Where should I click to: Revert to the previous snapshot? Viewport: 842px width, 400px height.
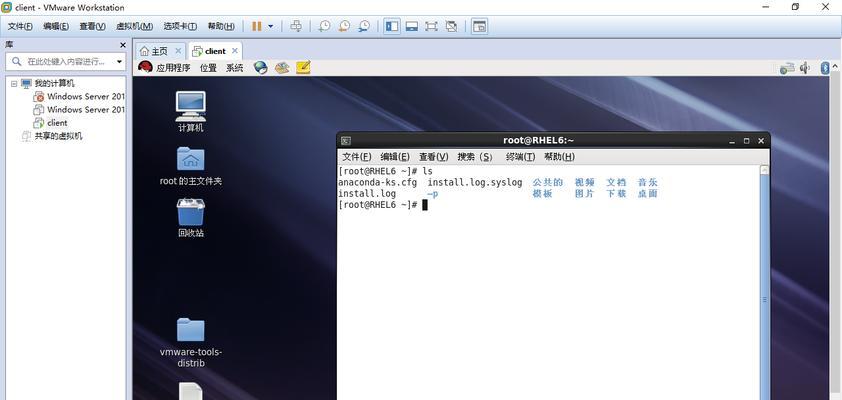(344, 26)
